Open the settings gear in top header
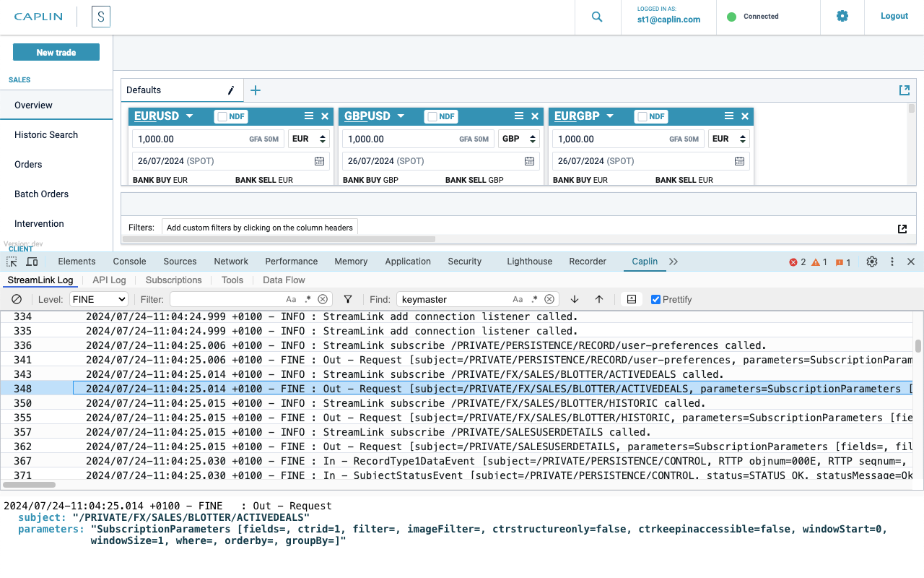Screen dimensions: 924x578 [842, 16]
